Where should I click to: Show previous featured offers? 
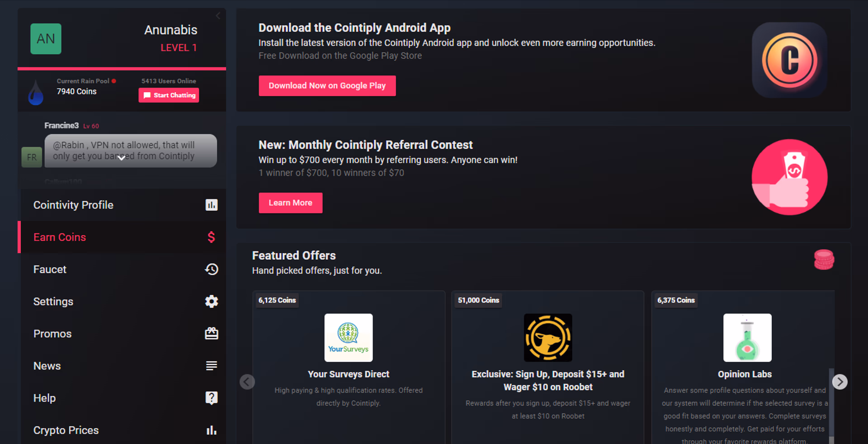(247, 382)
